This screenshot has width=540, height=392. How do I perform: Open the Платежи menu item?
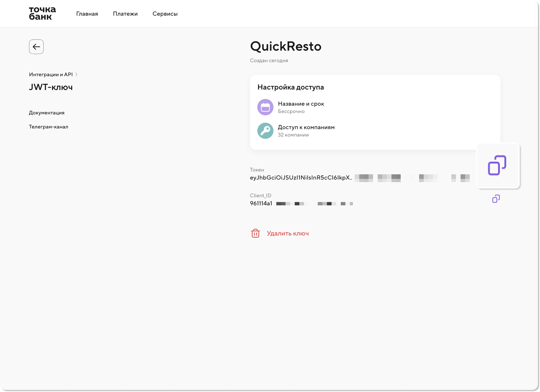coord(125,14)
